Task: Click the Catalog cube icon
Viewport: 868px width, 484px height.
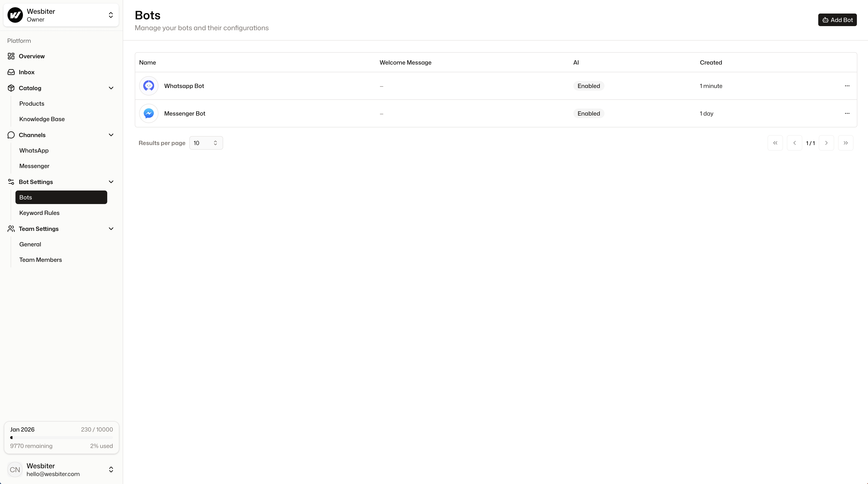Action: [x=11, y=88]
